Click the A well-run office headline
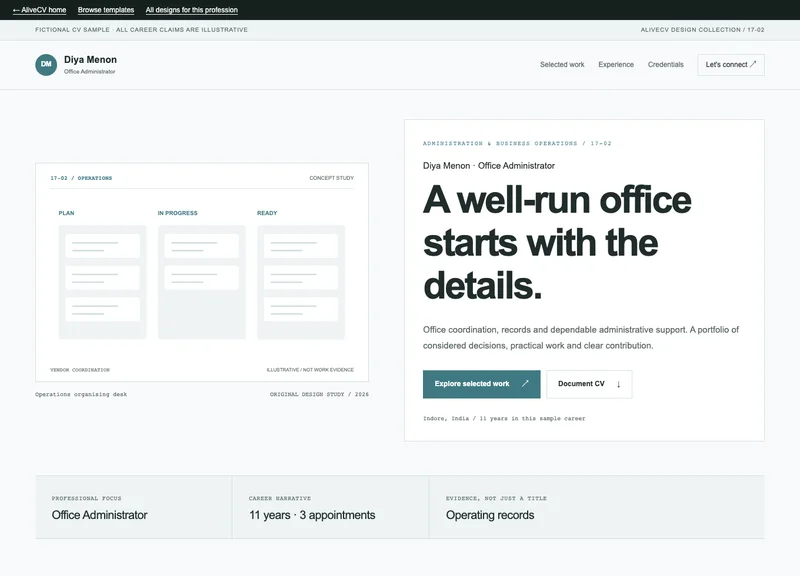The width and height of the screenshot is (800, 576). pyautogui.click(x=557, y=242)
